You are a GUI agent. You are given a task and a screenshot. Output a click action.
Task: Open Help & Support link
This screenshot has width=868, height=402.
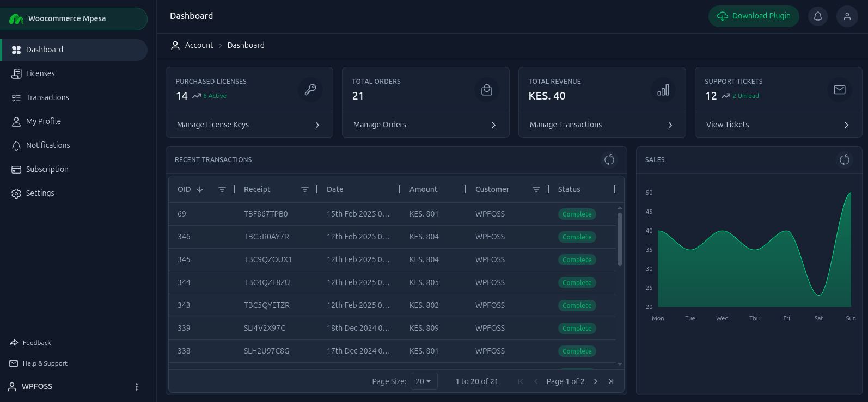39,363
